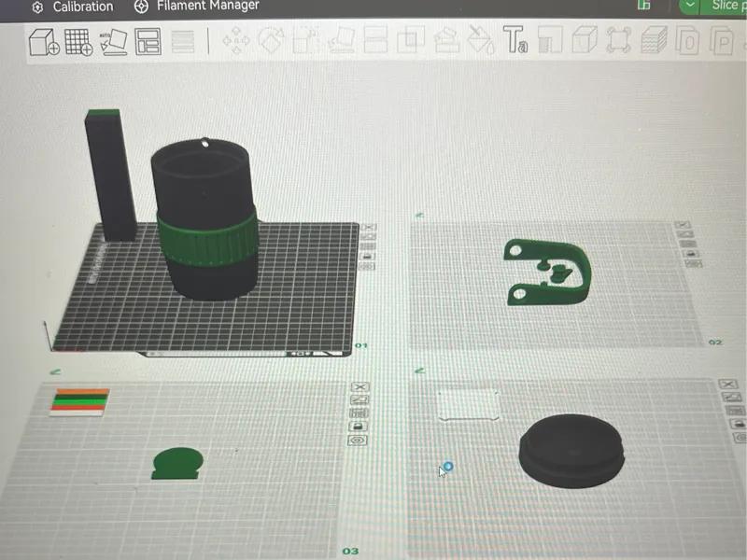Auto orient objects on the bottom-right plate

click(x=732, y=397)
